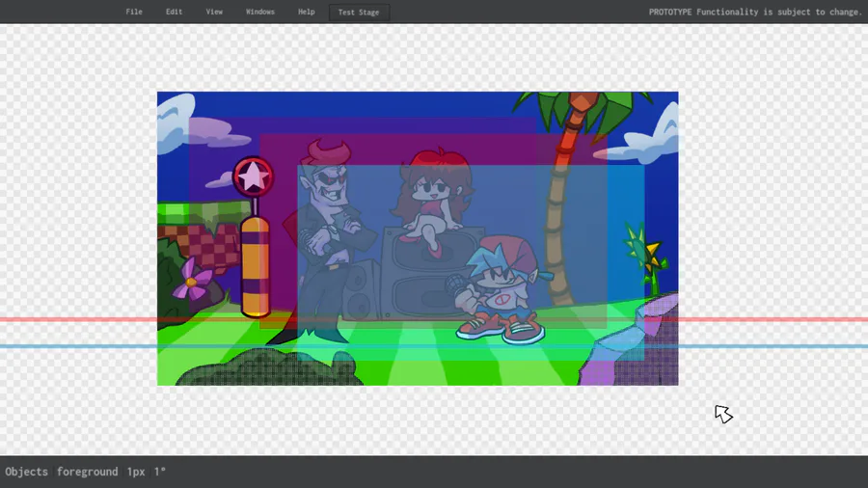Click the 1° rotation step value
Viewport: 868px width, 488px height.
[159, 472]
